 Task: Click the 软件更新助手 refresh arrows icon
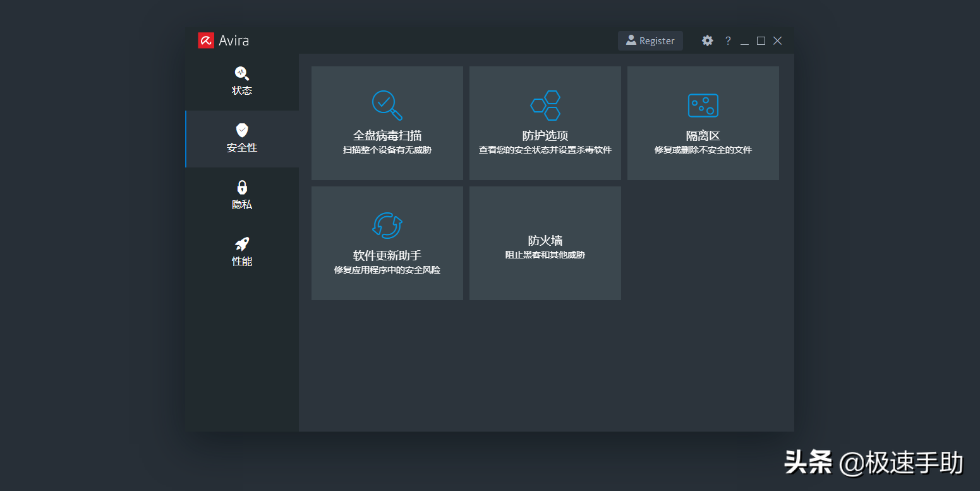387,224
